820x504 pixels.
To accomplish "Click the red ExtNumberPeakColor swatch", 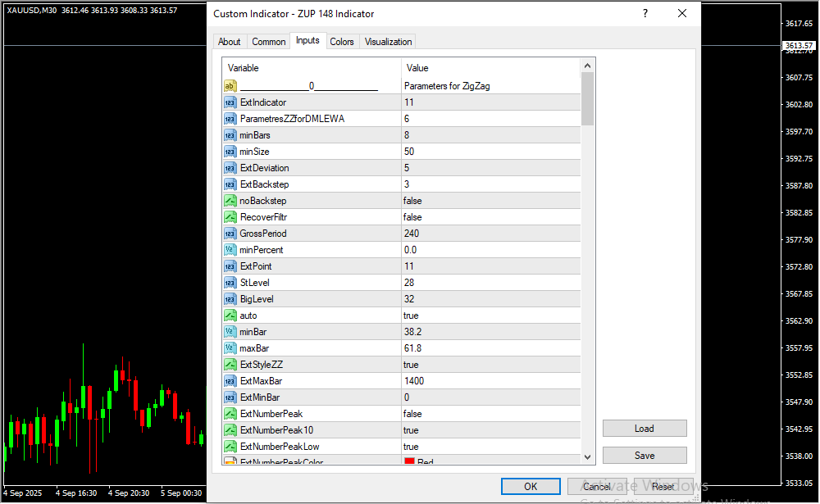I will coord(409,461).
